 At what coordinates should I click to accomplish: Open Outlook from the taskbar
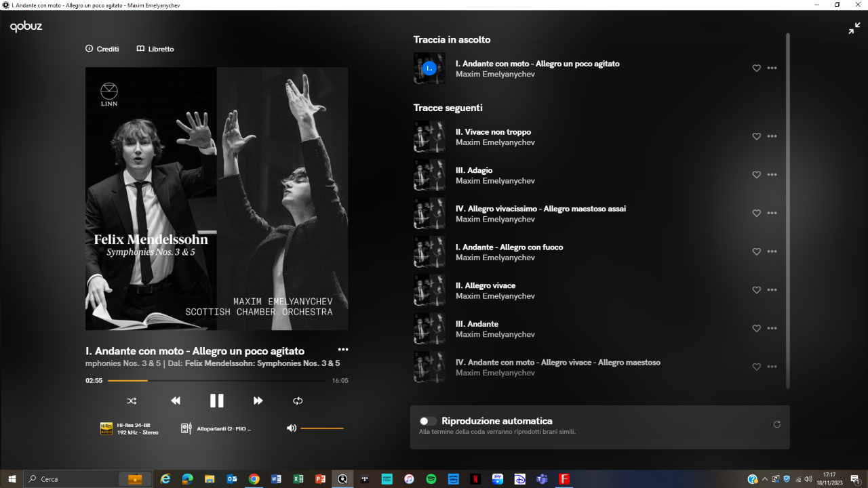pos(232,479)
